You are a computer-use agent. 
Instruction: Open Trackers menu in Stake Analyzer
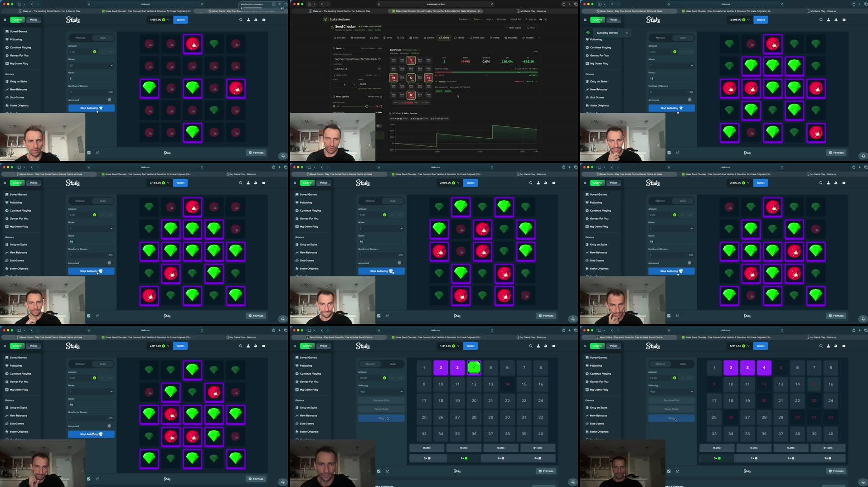click(464, 19)
